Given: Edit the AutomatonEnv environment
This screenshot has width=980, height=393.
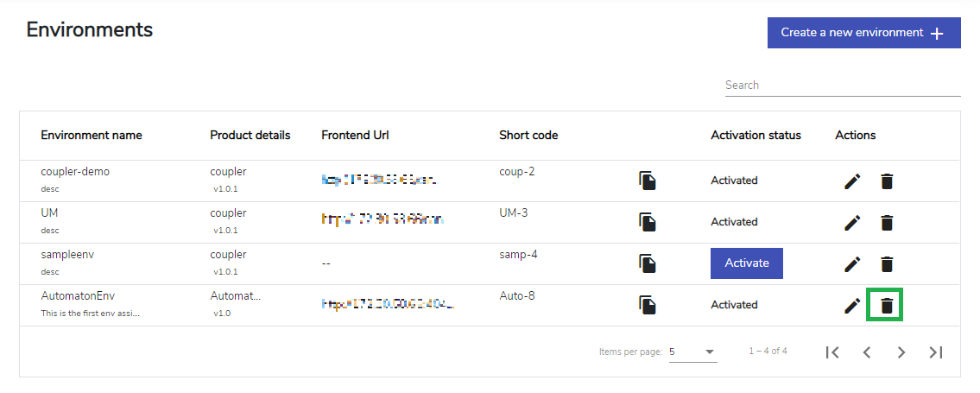Looking at the screenshot, I should pyautogui.click(x=852, y=306).
